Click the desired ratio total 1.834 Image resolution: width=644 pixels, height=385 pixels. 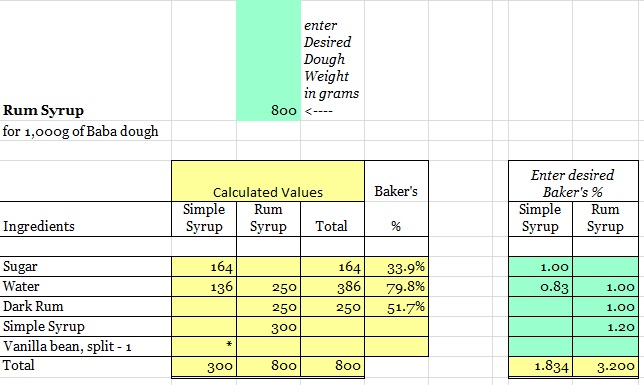(540, 366)
